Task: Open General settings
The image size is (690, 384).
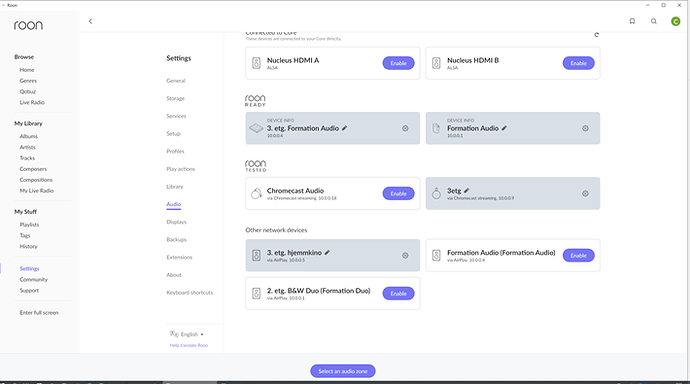Action: [x=176, y=80]
